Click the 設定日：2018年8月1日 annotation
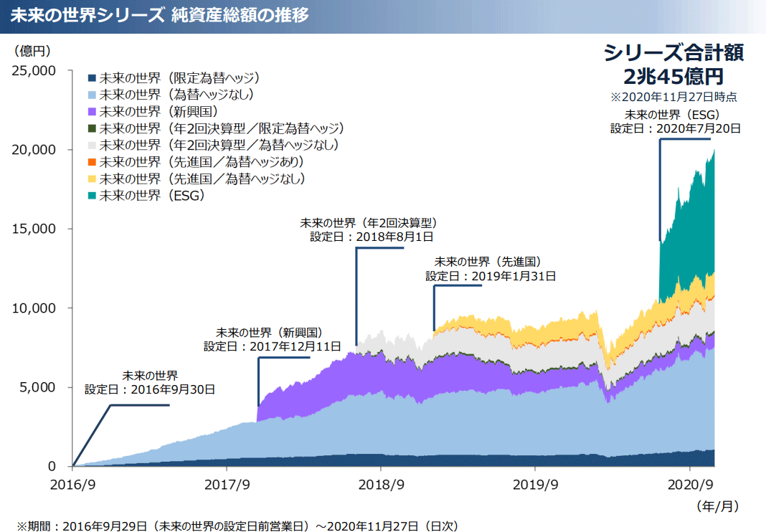The height and width of the screenshot is (532, 766). (x=372, y=237)
